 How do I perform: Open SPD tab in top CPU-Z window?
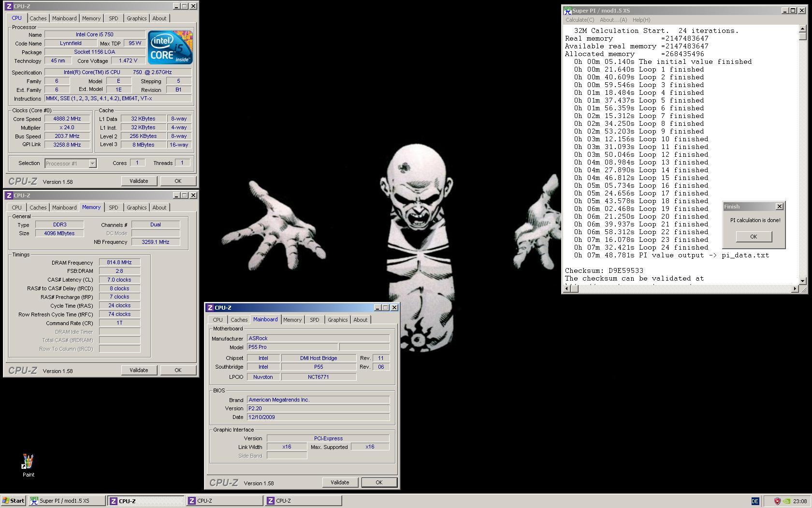point(113,18)
